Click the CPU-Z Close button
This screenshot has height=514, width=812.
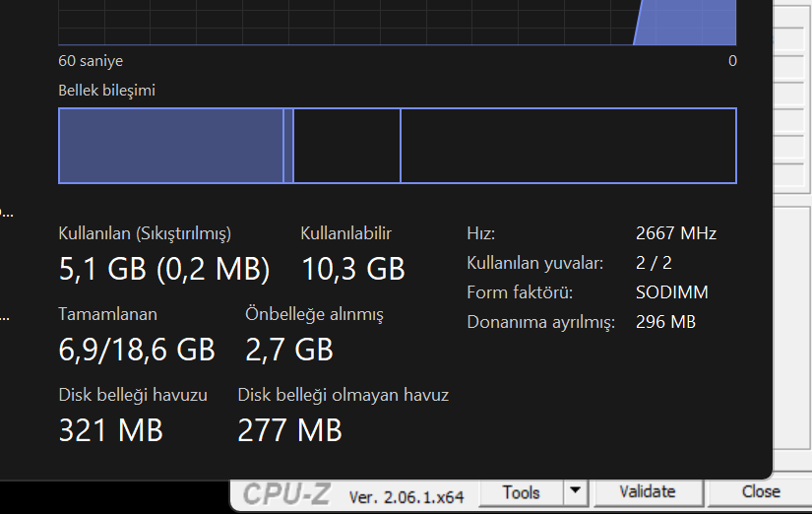click(761, 491)
